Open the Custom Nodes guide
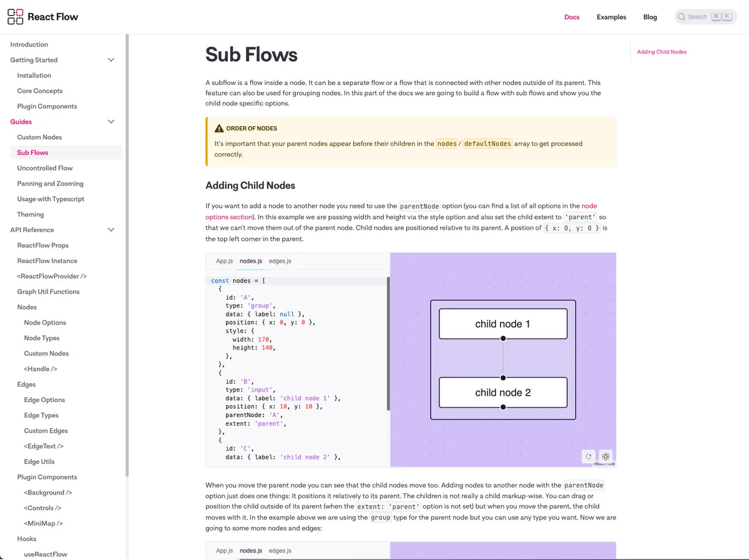 tap(39, 137)
